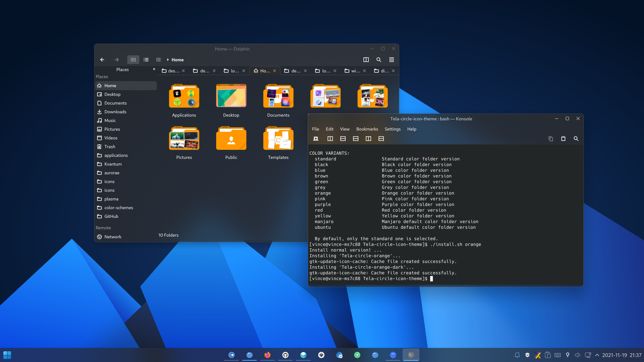644x362 pixels.
Task: Open the volume control in system tray
Action: (577, 355)
